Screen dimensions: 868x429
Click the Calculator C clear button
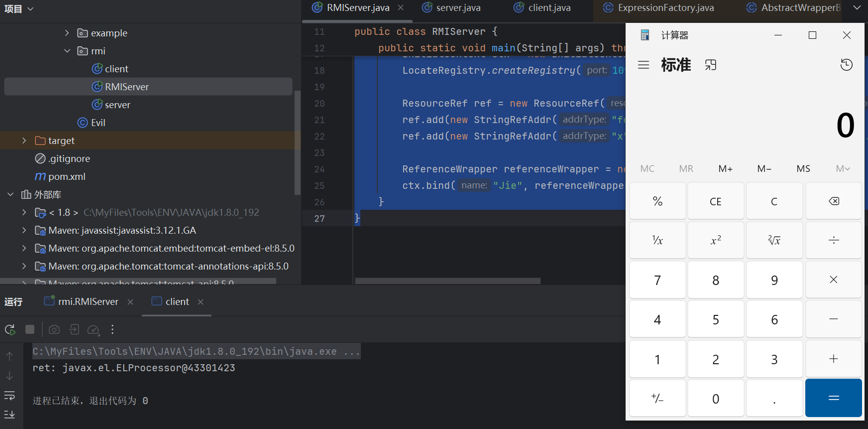(x=774, y=201)
